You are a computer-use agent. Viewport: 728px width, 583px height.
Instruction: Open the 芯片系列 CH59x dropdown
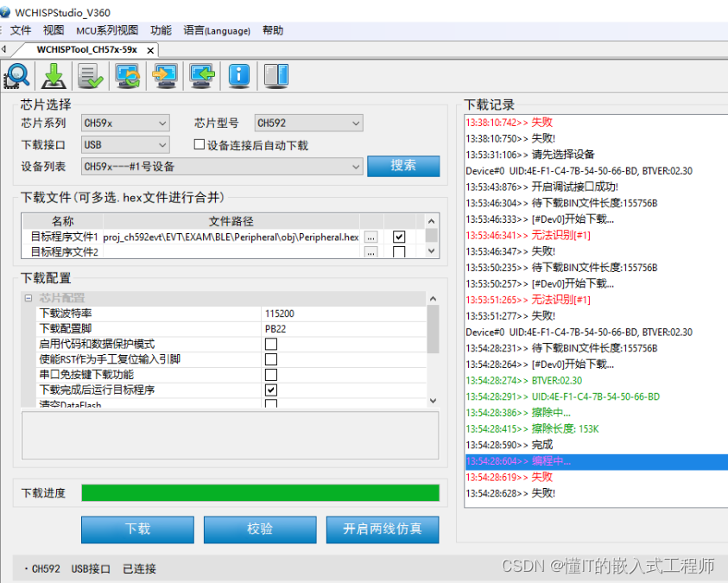click(x=125, y=123)
